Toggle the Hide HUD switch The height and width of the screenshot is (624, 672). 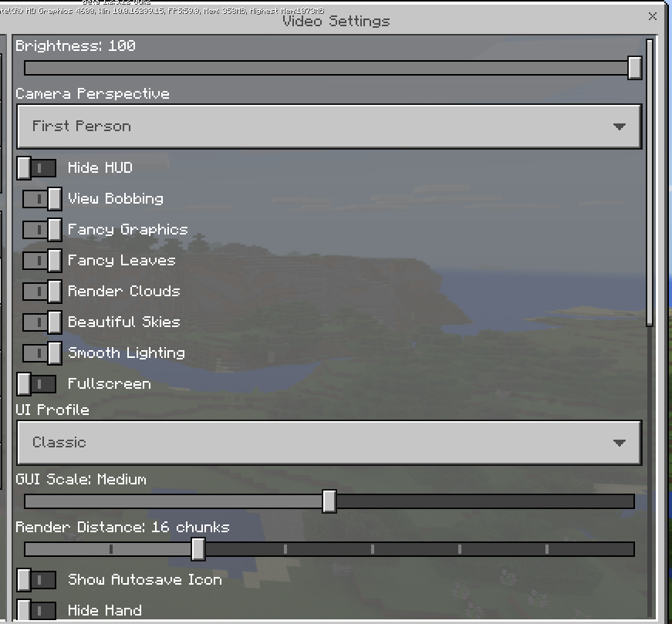(36, 167)
